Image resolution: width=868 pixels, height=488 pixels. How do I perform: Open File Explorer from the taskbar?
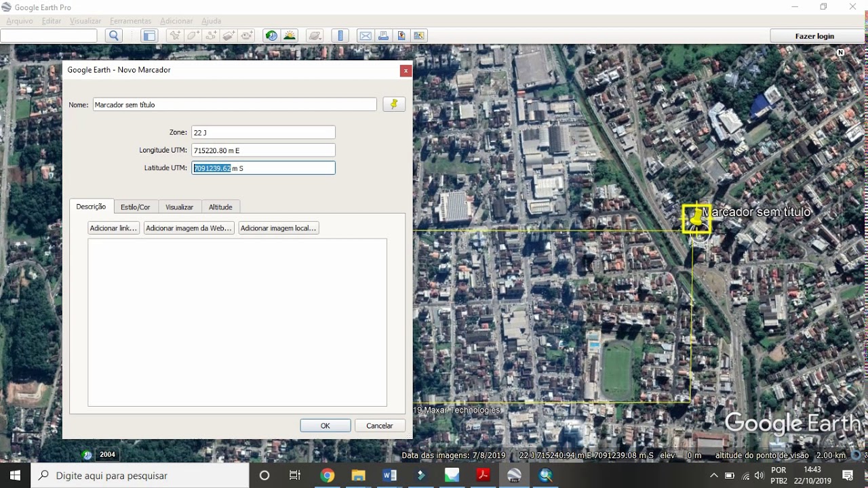point(358,475)
